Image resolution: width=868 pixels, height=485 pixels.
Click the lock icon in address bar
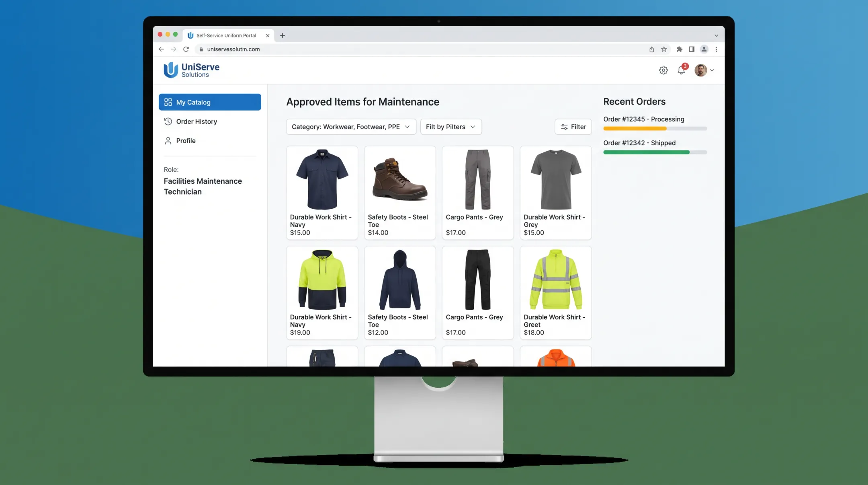(x=201, y=49)
